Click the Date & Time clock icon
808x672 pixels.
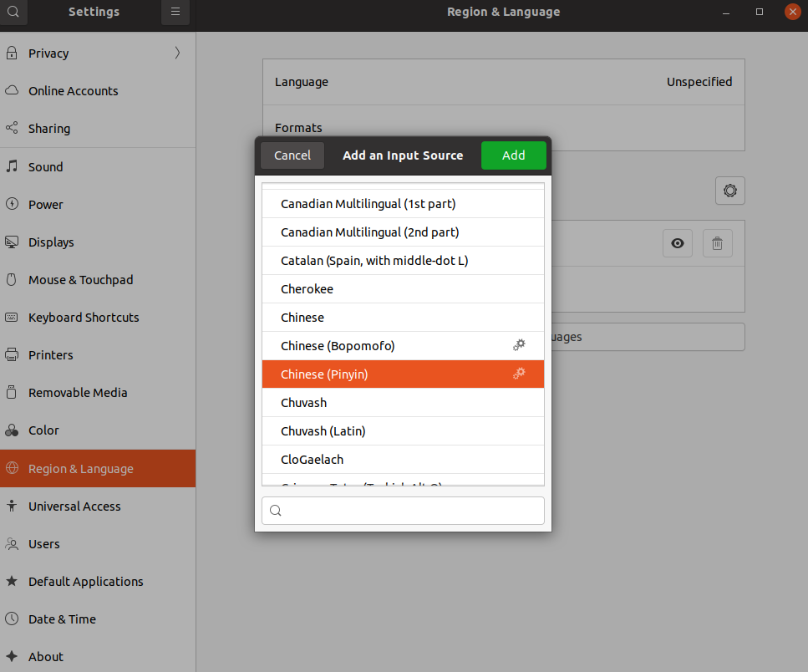point(12,619)
